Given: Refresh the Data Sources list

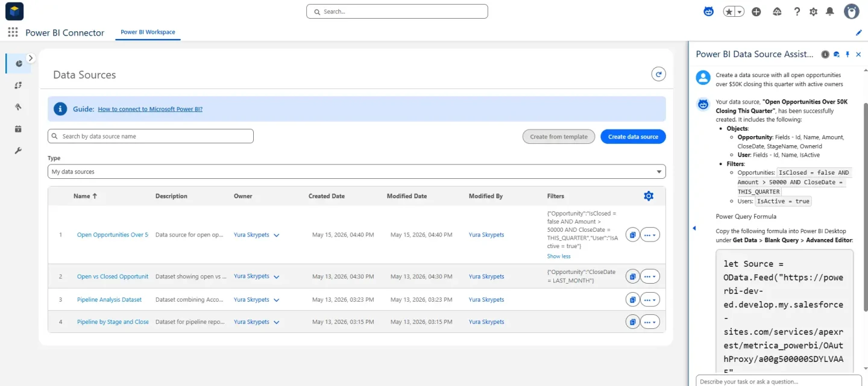Looking at the screenshot, I should (659, 75).
